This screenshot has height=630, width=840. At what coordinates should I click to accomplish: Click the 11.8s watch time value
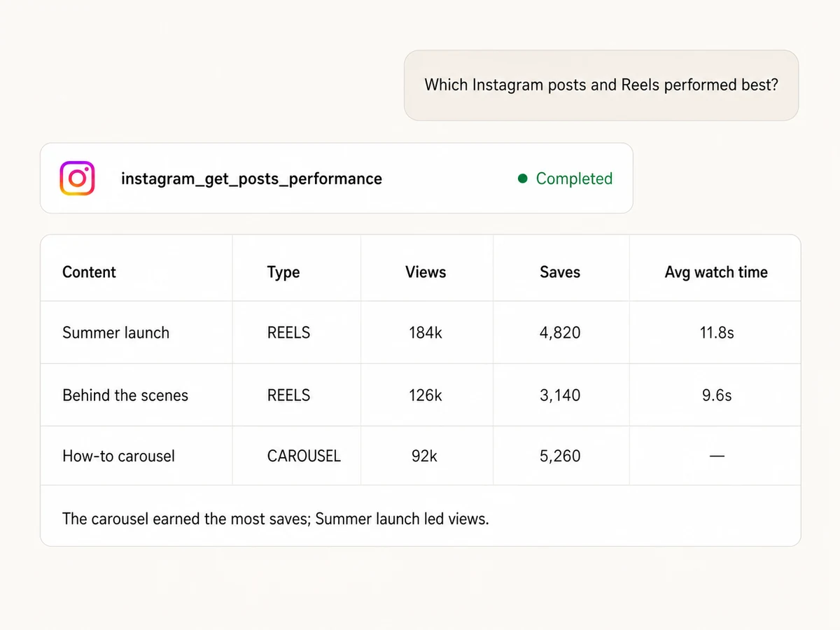click(x=717, y=332)
